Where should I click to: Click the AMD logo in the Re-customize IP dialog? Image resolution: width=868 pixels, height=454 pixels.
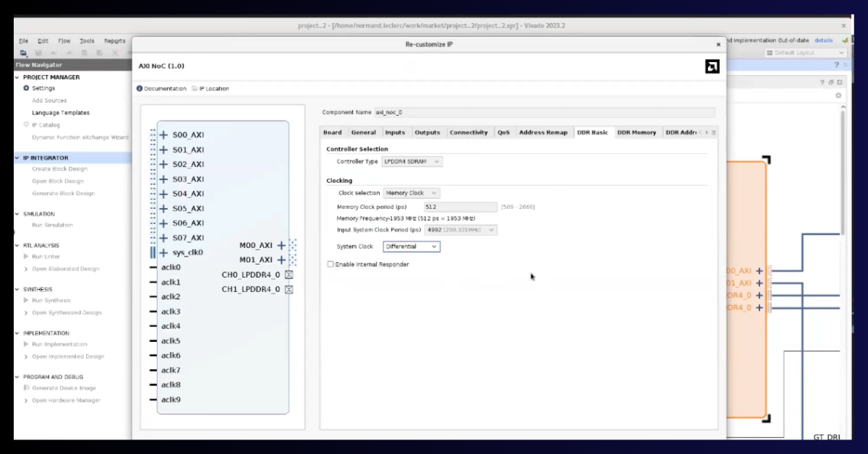712,66
